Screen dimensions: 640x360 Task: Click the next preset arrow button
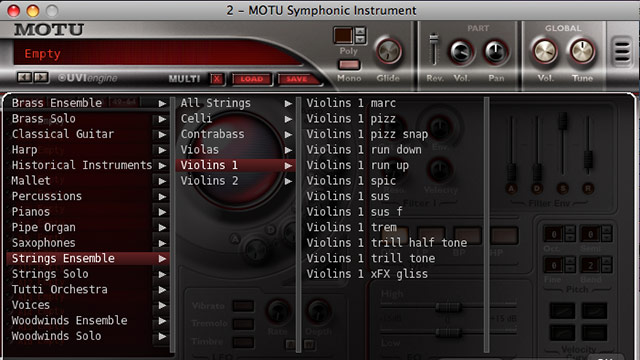[41, 77]
